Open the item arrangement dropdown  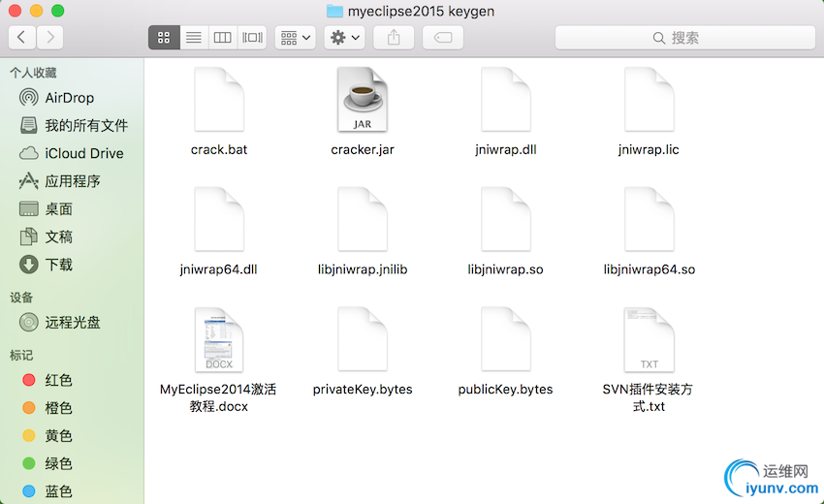[x=296, y=37]
